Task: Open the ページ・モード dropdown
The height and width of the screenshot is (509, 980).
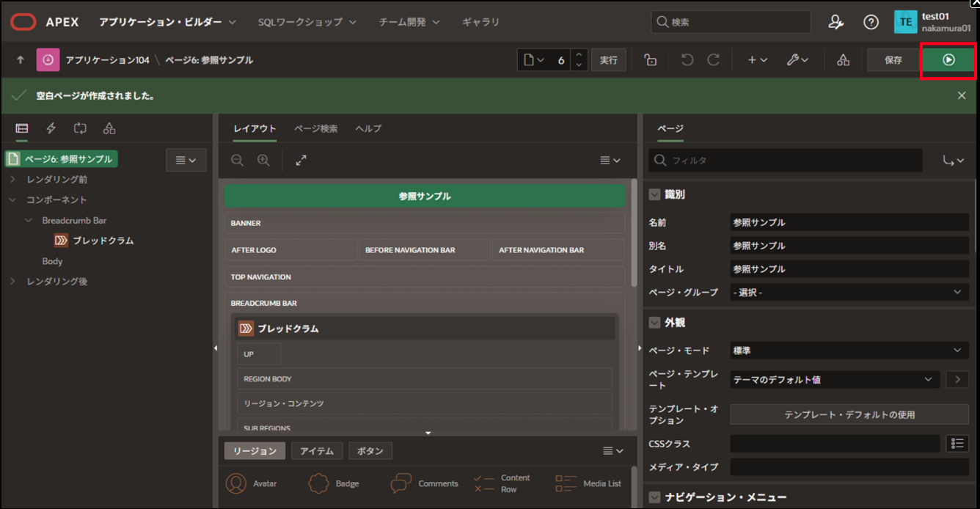Action: click(849, 351)
